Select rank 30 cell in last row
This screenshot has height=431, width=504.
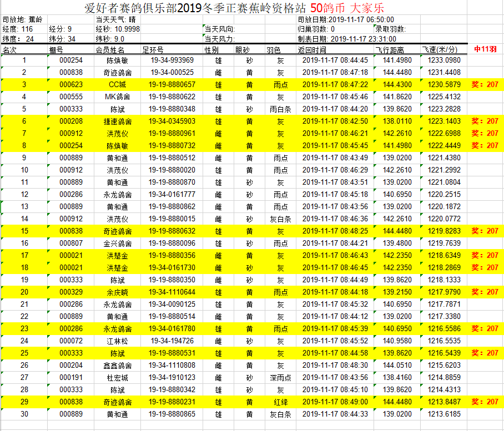pyautogui.click(x=24, y=414)
